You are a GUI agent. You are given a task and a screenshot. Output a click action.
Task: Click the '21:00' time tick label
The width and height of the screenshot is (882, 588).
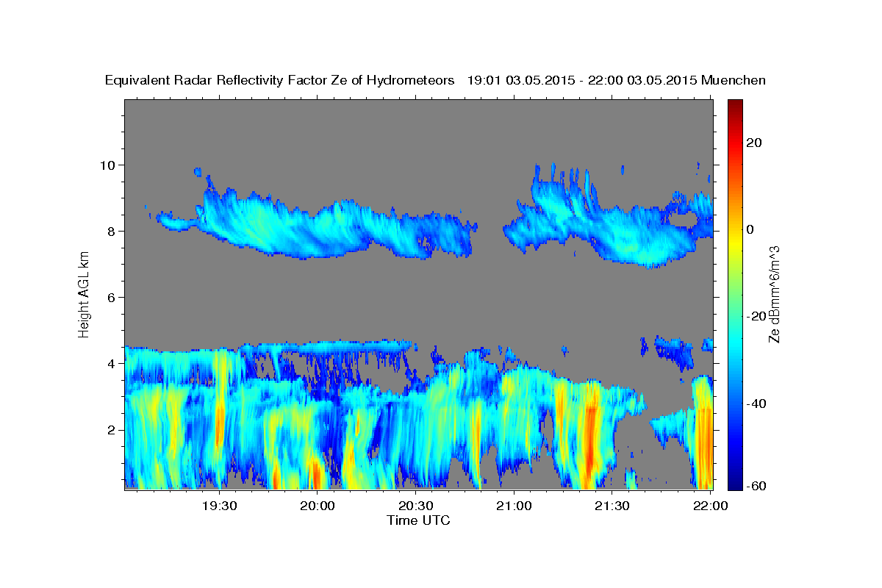(514, 506)
